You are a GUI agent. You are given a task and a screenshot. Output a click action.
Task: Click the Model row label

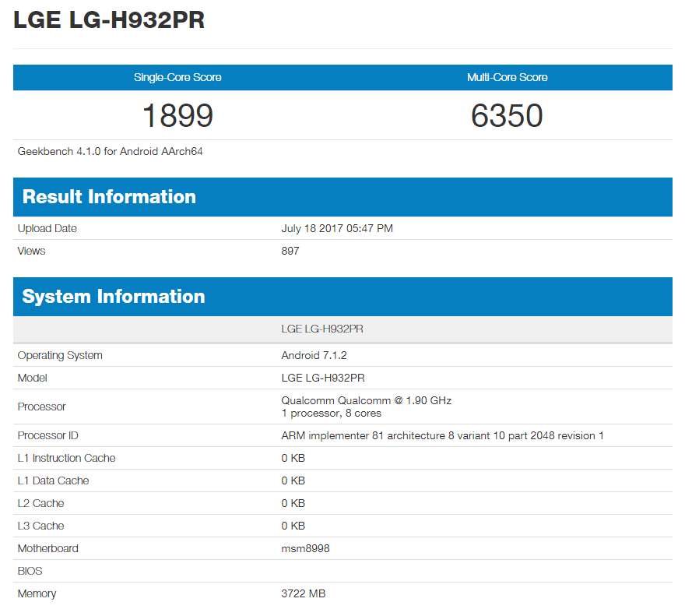click(x=33, y=378)
